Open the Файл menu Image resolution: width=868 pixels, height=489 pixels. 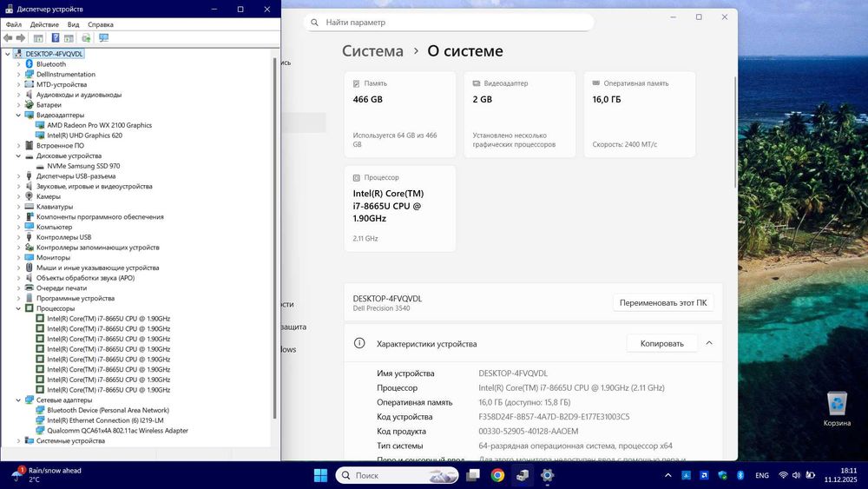tap(14, 24)
